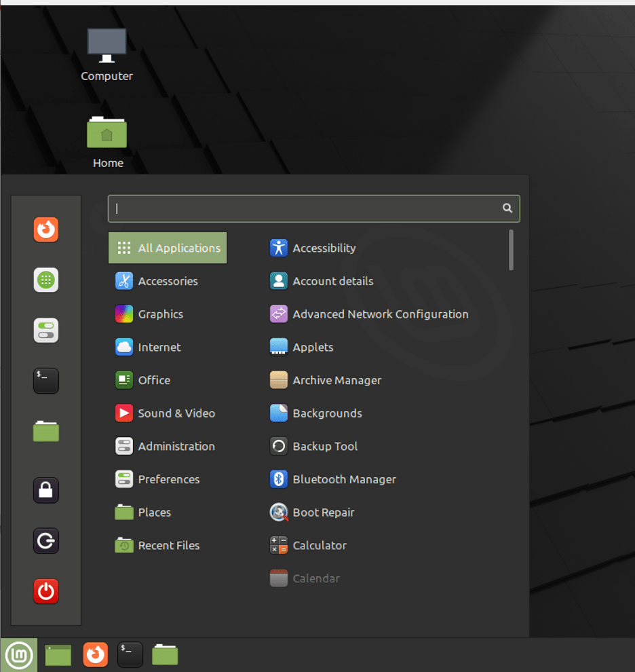
Task: Open the Home folder on the desktop
Action: pyautogui.click(x=107, y=132)
